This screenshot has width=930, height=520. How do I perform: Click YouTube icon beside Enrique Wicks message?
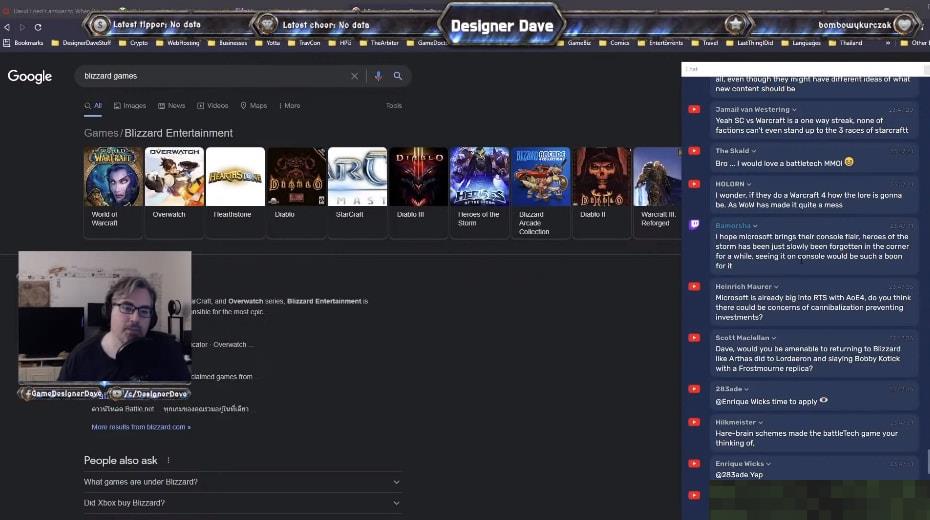click(x=694, y=464)
